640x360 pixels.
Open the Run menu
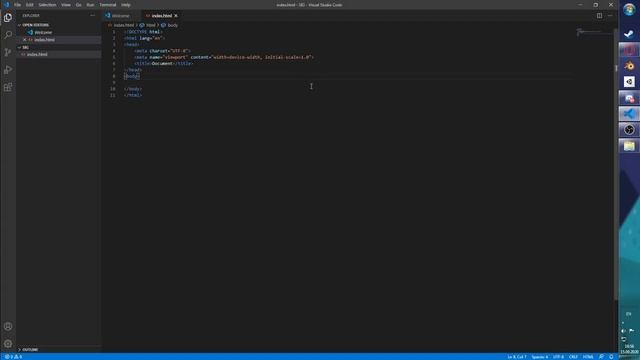(x=90, y=5)
